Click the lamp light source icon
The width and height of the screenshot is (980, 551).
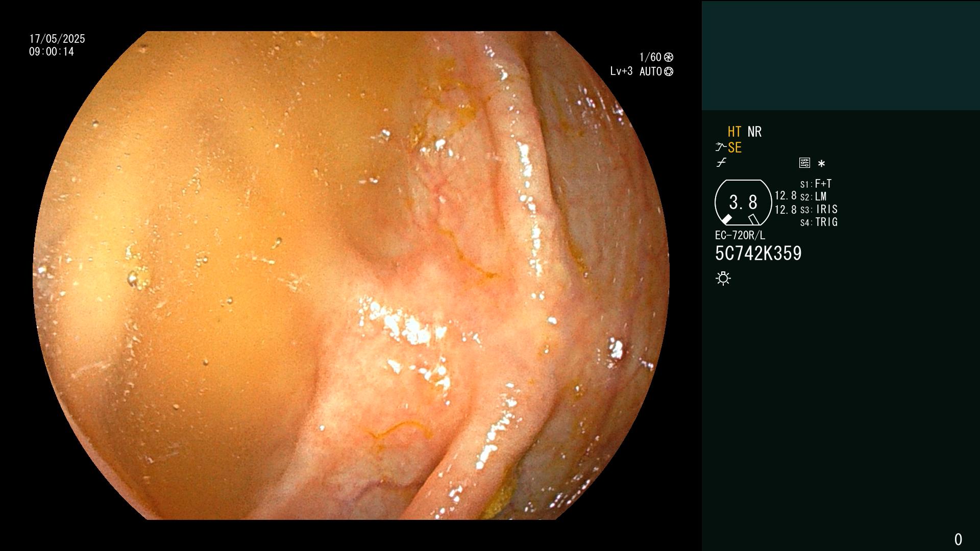pyautogui.click(x=723, y=279)
